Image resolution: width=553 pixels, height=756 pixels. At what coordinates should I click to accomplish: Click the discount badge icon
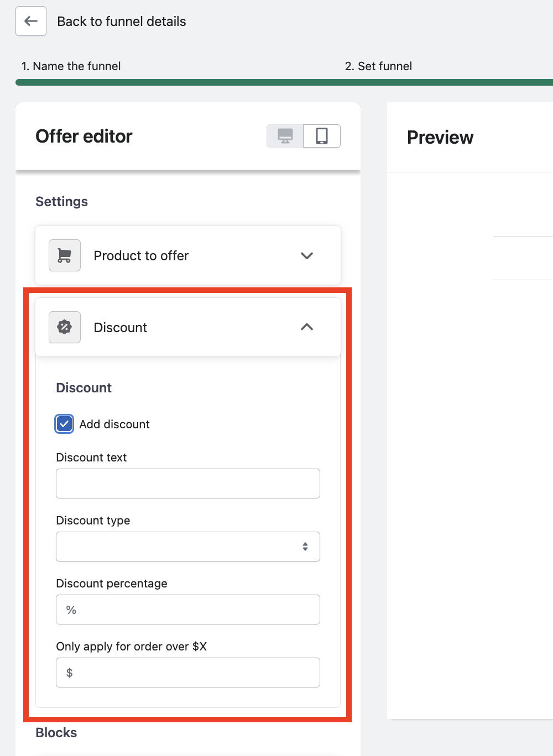[65, 327]
